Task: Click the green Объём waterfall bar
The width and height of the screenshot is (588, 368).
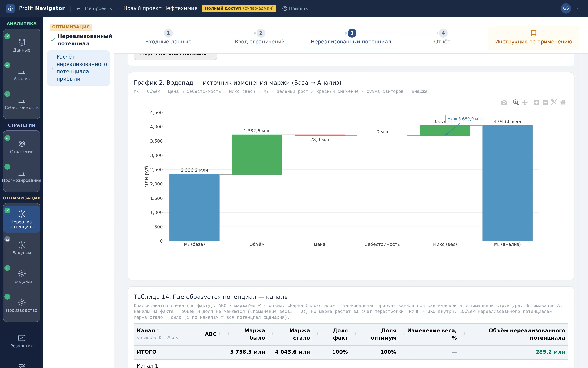Action: (x=257, y=155)
